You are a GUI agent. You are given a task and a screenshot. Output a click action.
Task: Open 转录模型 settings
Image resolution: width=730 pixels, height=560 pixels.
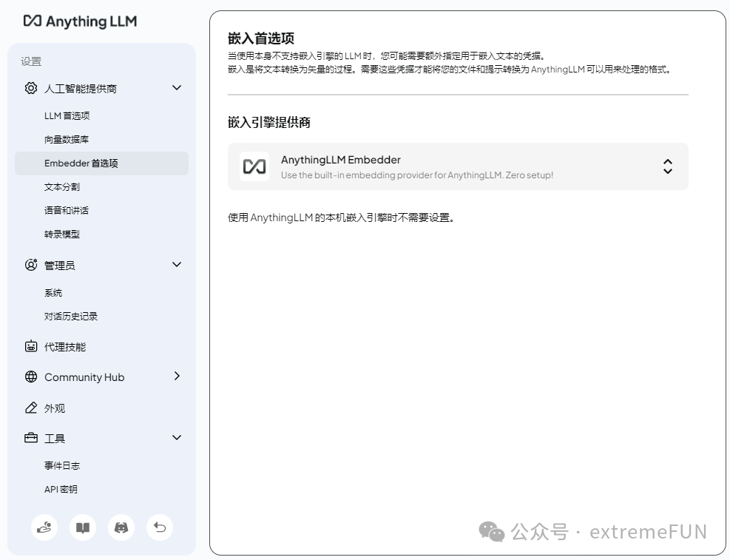click(62, 235)
